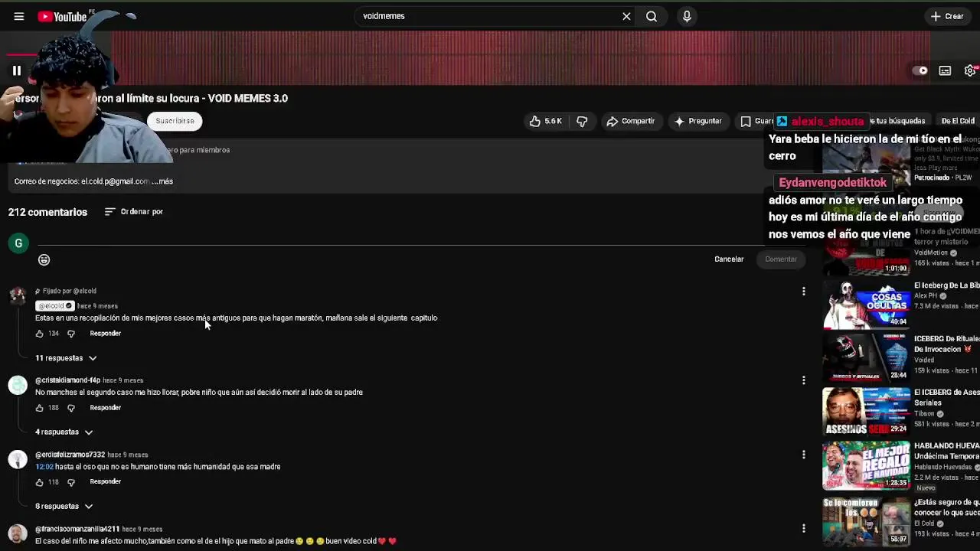
Task: Click the Suscribirse button
Action: coord(175,121)
